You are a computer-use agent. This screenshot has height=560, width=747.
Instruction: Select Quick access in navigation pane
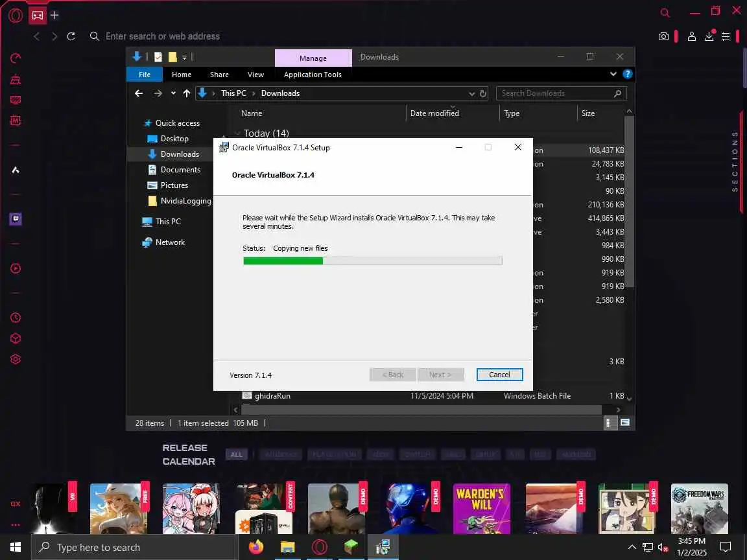pyautogui.click(x=177, y=123)
